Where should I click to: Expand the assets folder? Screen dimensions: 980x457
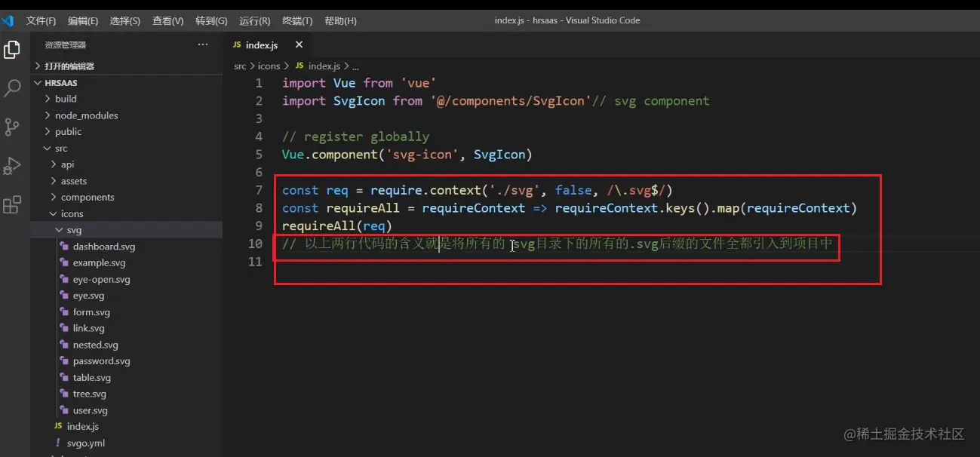click(x=127, y=181)
